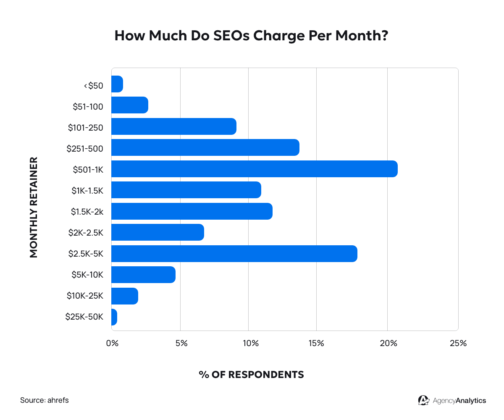Select the $5K-10K bar
The width and height of the screenshot is (504, 420).
tap(143, 275)
